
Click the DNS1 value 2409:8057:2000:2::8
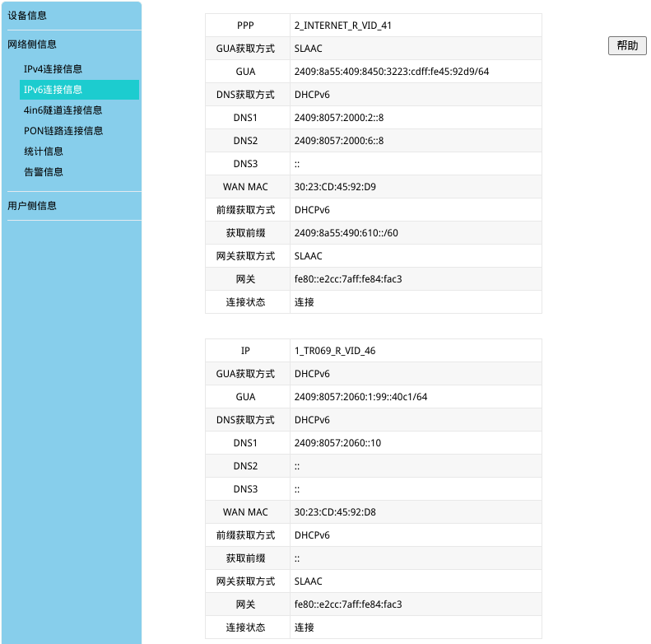click(x=338, y=118)
